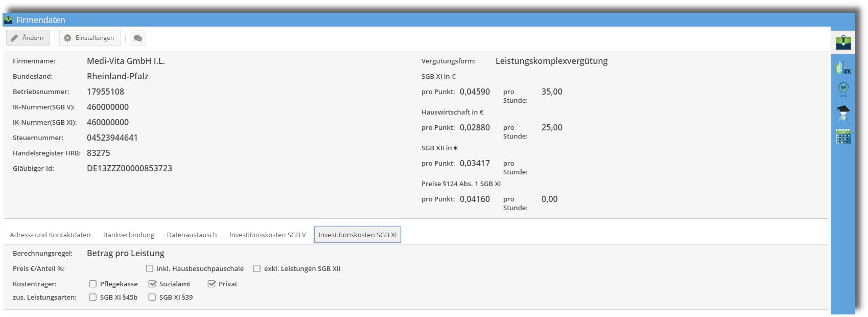Image resolution: width=868 pixels, height=317 pixels.
Task: Switch to the Bankverbindung tab
Action: (129, 235)
